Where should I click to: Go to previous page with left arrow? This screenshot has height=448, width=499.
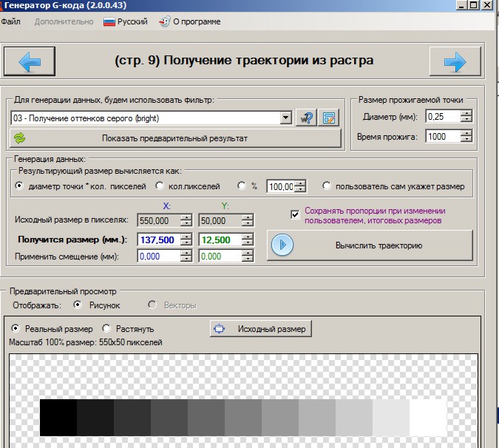[x=30, y=61]
